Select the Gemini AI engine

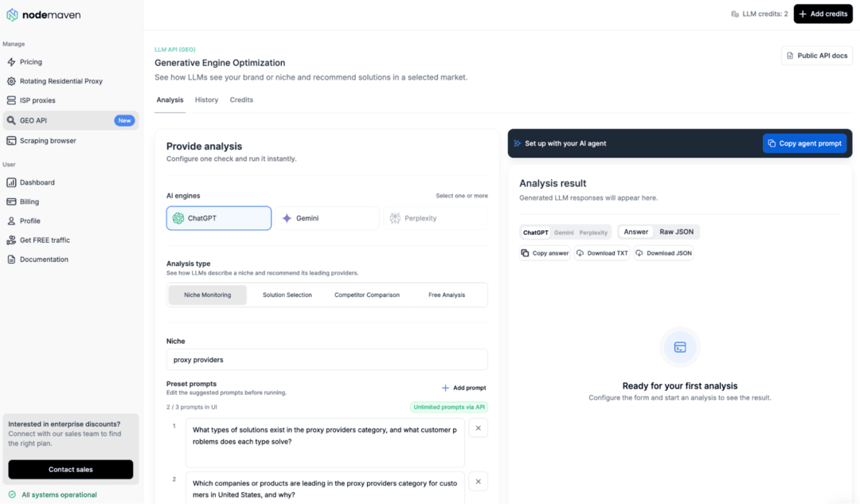click(x=327, y=218)
